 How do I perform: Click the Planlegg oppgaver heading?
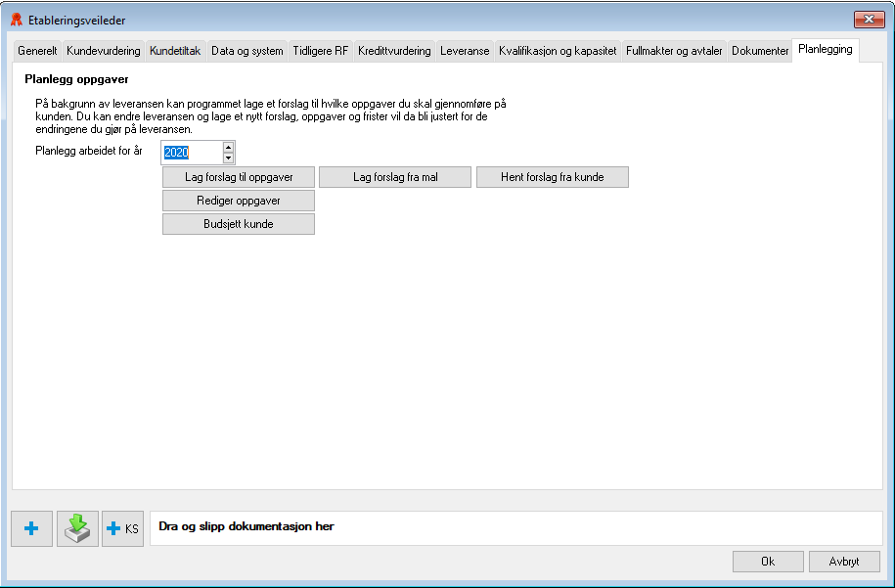tap(76, 79)
